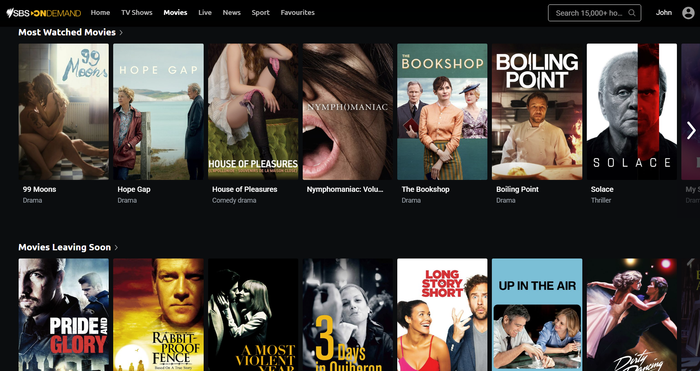Open The Bookshop poster
Viewport: 700px width, 371px height.
[x=442, y=112]
